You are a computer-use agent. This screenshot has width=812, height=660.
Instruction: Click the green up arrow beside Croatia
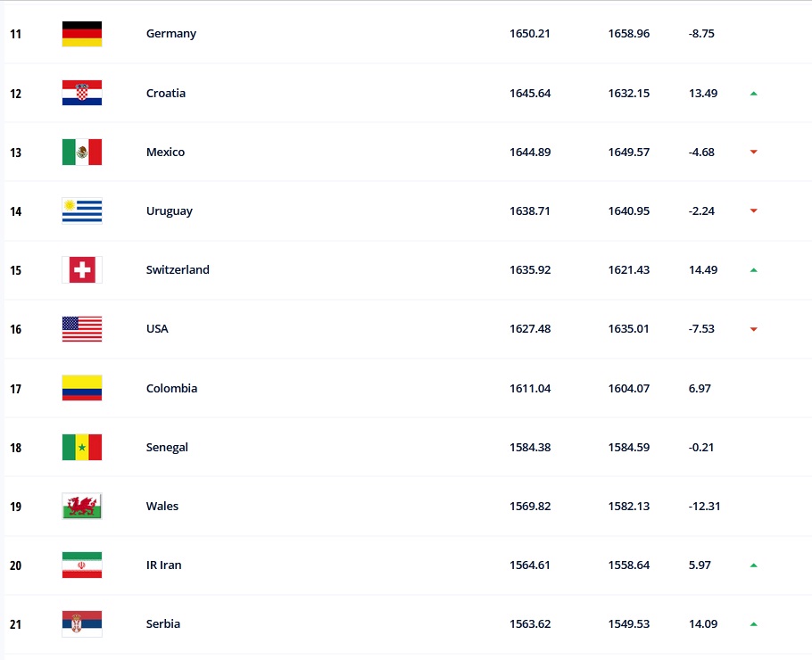coord(754,94)
